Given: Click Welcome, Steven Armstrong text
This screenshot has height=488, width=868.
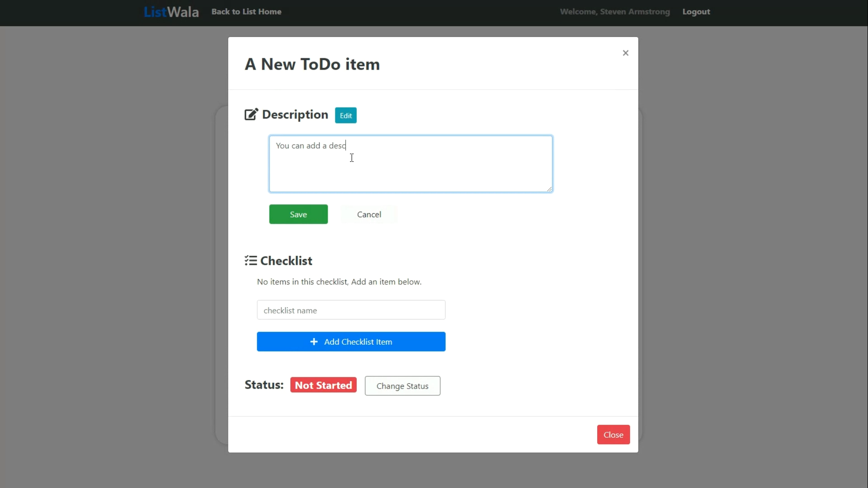Looking at the screenshot, I should point(615,12).
